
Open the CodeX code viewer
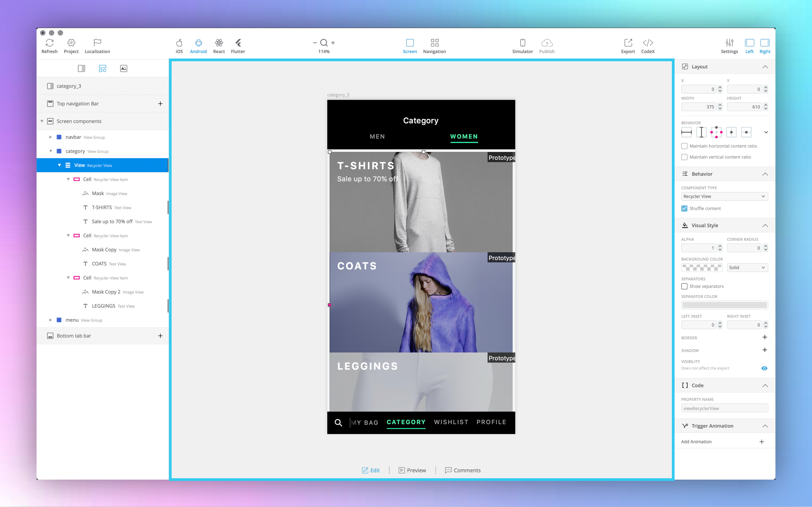pos(648,43)
